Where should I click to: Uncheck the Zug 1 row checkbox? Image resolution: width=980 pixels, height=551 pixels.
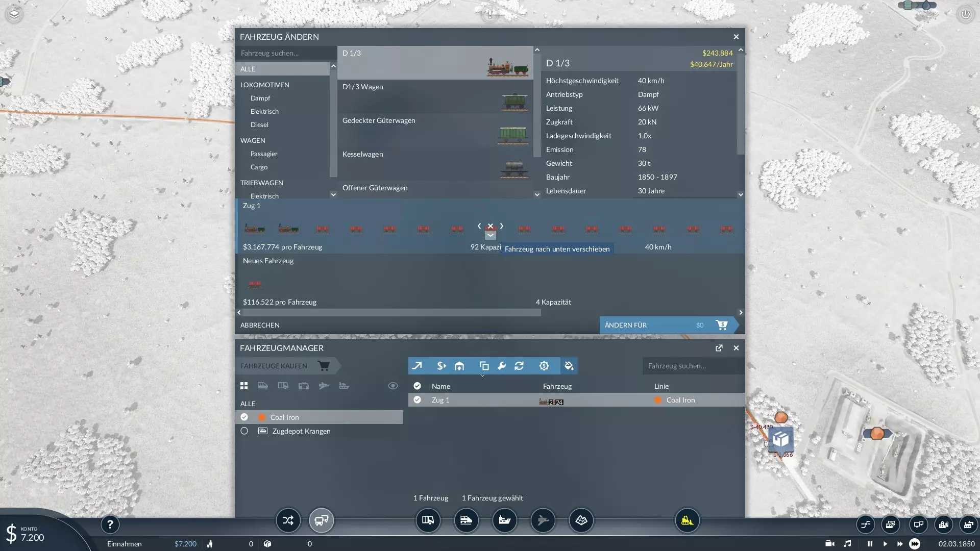[417, 400]
